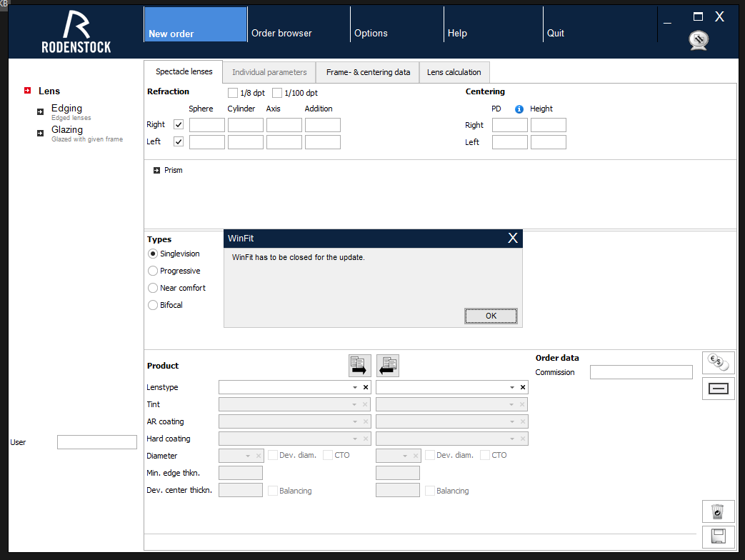Select the Near comfort lens type
This screenshot has width=745, height=560.
click(153, 288)
